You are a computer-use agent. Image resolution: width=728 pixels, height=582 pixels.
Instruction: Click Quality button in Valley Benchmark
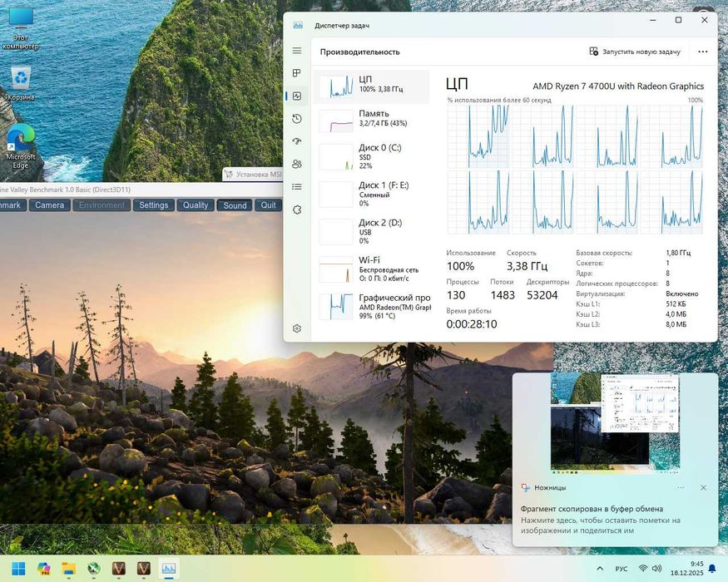coord(196,205)
